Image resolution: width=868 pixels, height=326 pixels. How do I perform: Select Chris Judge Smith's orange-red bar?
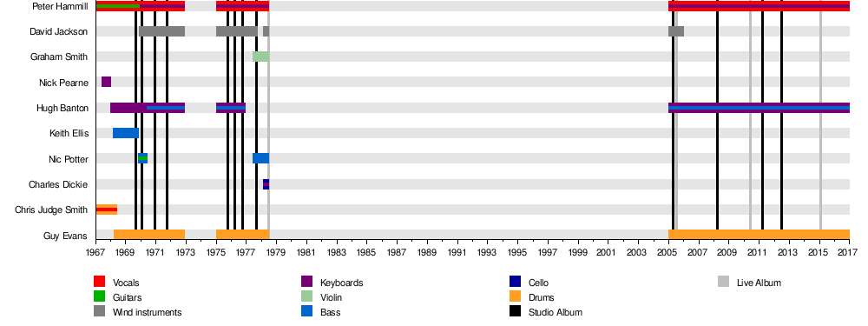[107, 210]
